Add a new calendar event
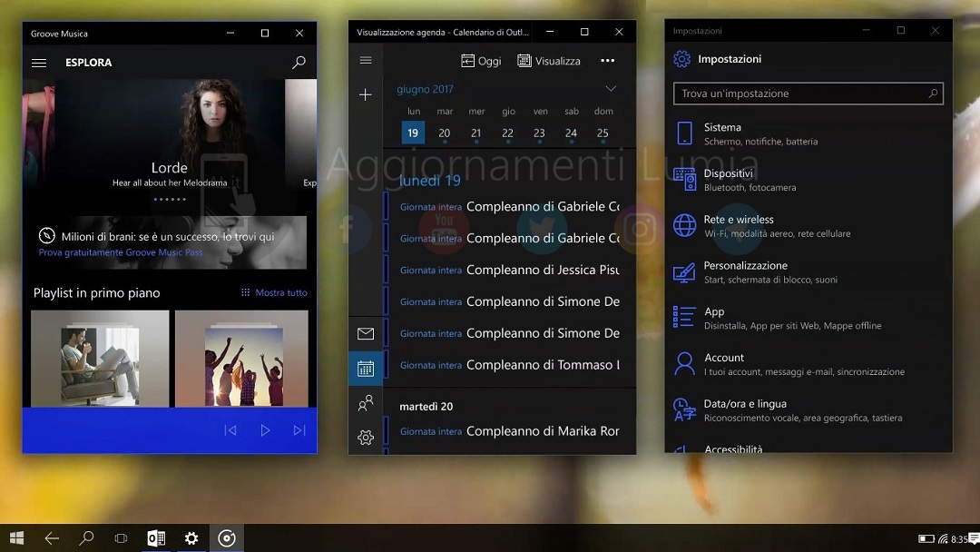 point(366,94)
